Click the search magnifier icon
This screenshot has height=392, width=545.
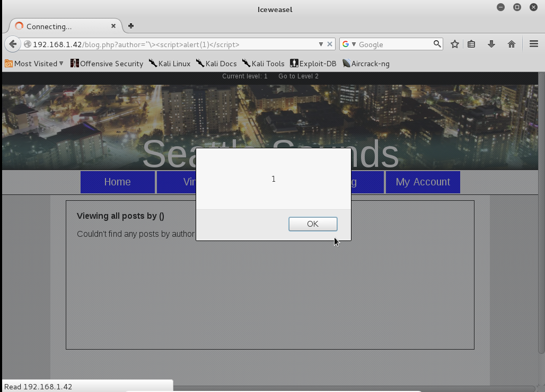tap(437, 44)
